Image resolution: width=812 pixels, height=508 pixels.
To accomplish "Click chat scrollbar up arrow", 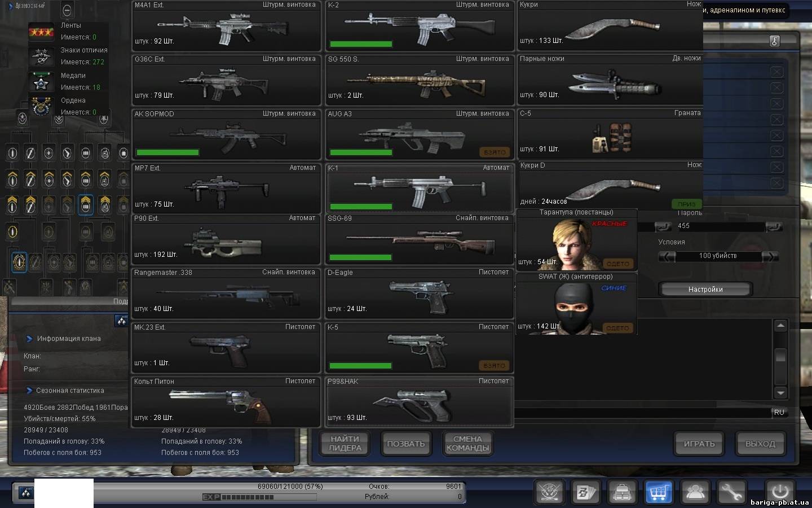I will [780, 326].
